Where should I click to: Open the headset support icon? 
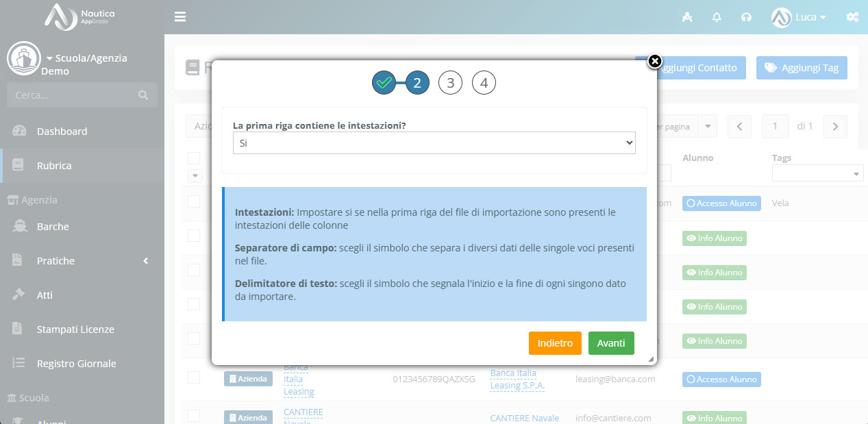point(747,17)
